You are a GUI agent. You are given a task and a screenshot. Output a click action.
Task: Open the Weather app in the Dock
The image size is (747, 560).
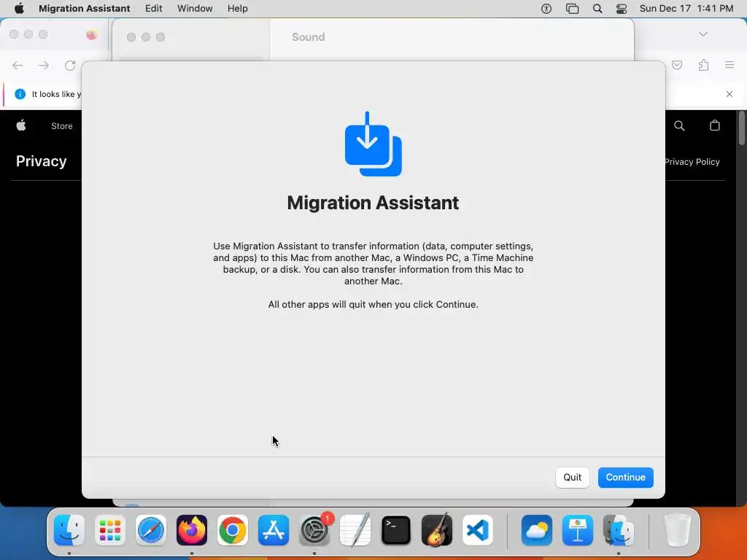coord(537,530)
